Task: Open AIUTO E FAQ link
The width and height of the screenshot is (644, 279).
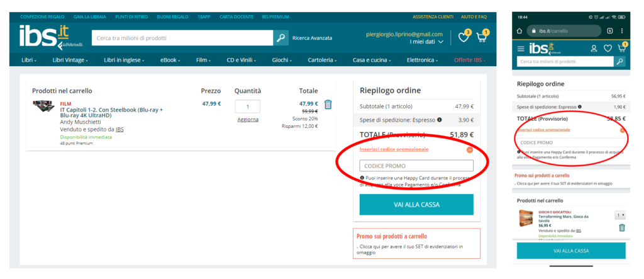Action: (474, 17)
